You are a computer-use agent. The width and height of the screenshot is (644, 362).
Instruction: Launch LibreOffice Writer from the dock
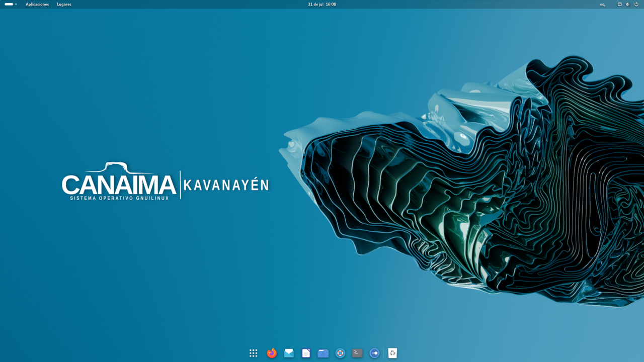coord(306,353)
